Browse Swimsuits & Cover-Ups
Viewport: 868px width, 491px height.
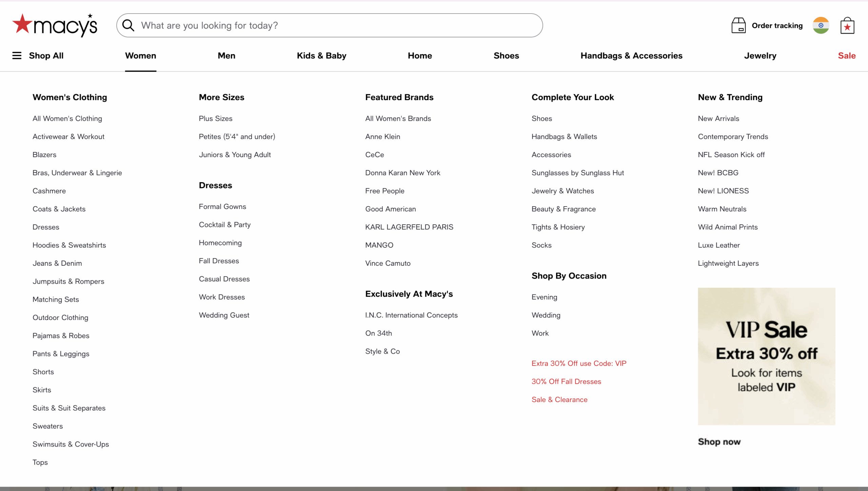tap(71, 444)
